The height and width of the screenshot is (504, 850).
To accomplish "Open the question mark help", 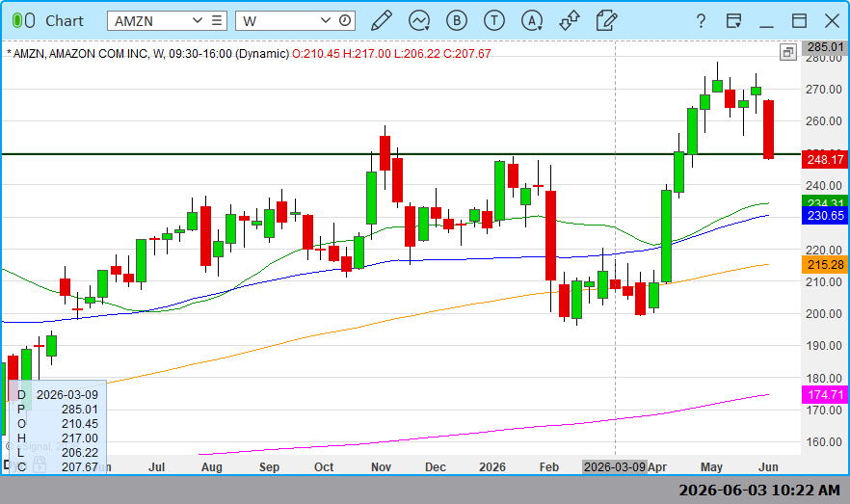I will pos(701,20).
